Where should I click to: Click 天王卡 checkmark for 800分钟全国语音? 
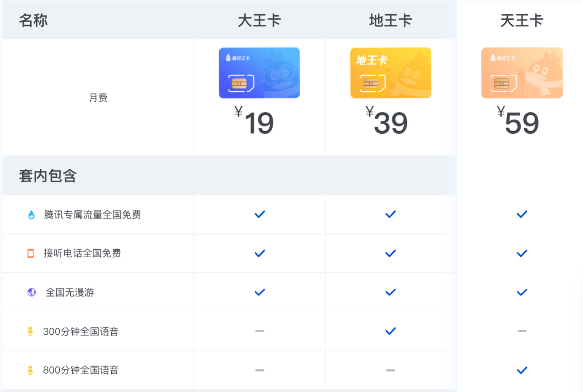click(x=521, y=370)
